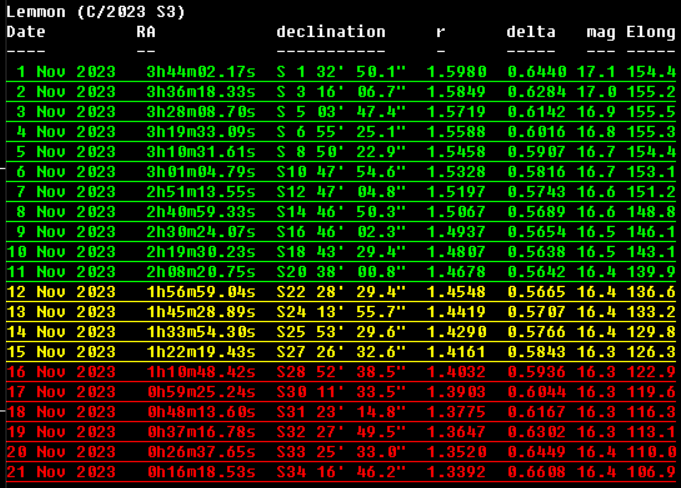Click declination S31 23' 14.8"

click(x=341, y=412)
